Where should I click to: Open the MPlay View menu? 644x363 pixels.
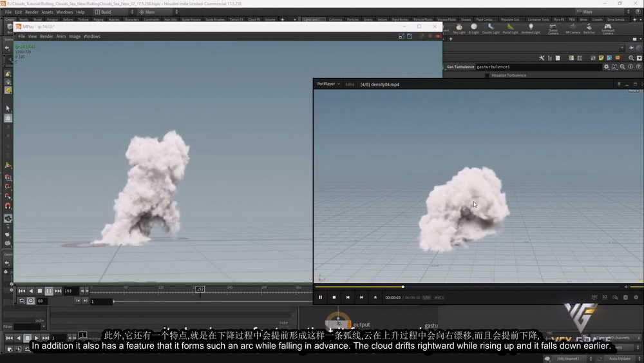(x=32, y=36)
